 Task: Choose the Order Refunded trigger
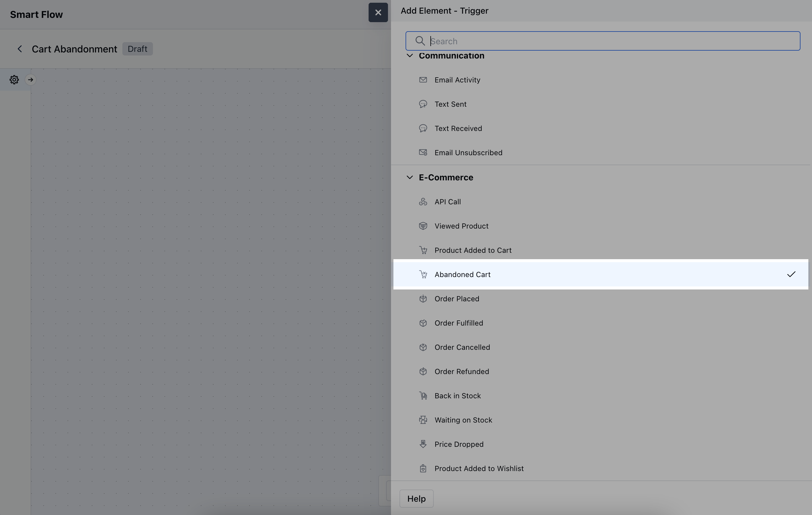coord(461,371)
